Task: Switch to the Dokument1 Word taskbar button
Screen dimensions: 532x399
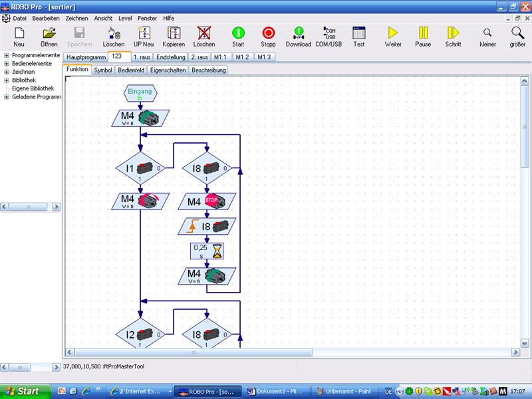Action: point(276,392)
